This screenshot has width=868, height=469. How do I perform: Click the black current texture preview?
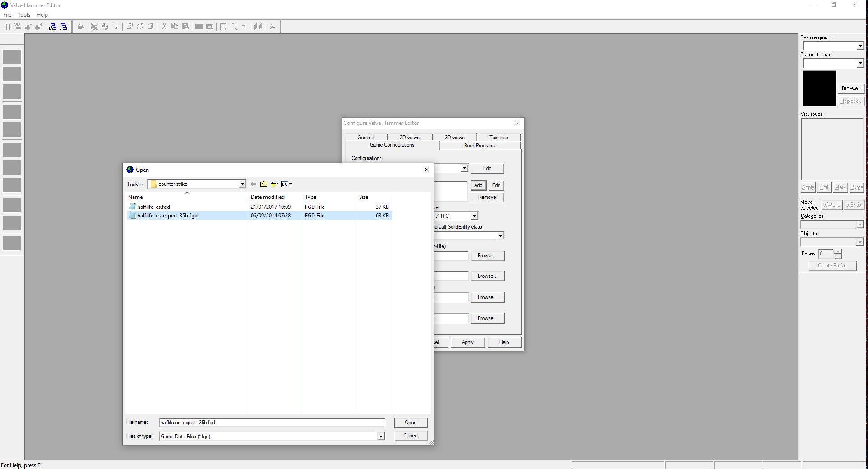point(820,88)
